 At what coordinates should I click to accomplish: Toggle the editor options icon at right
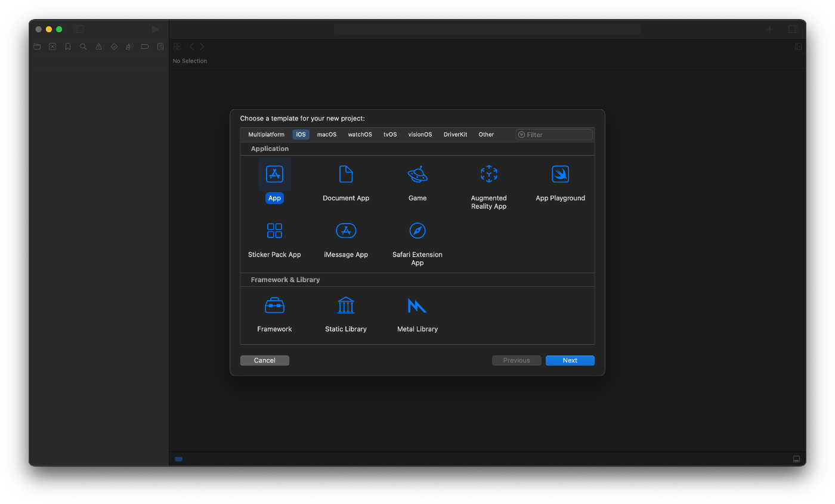pos(798,47)
